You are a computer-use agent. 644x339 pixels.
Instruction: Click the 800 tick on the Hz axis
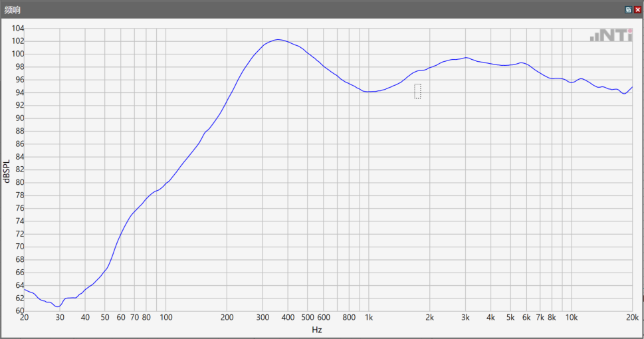point(349,318)
